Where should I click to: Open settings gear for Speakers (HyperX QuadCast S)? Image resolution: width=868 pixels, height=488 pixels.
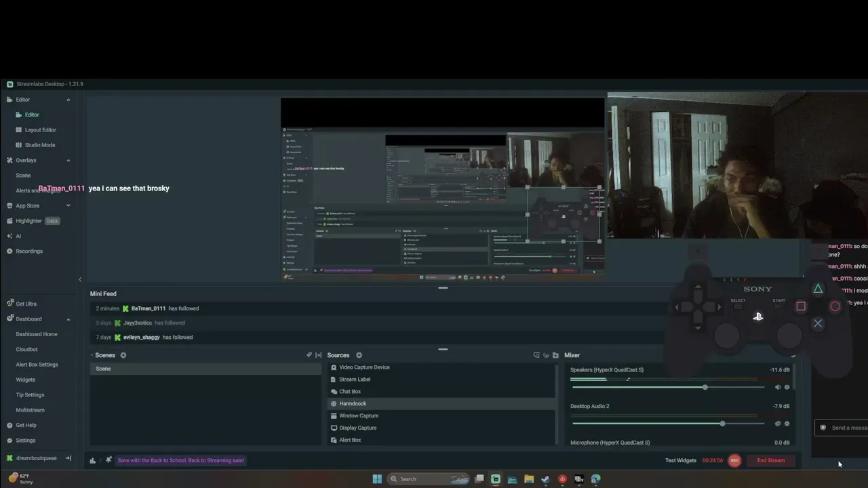pos(787,387)
